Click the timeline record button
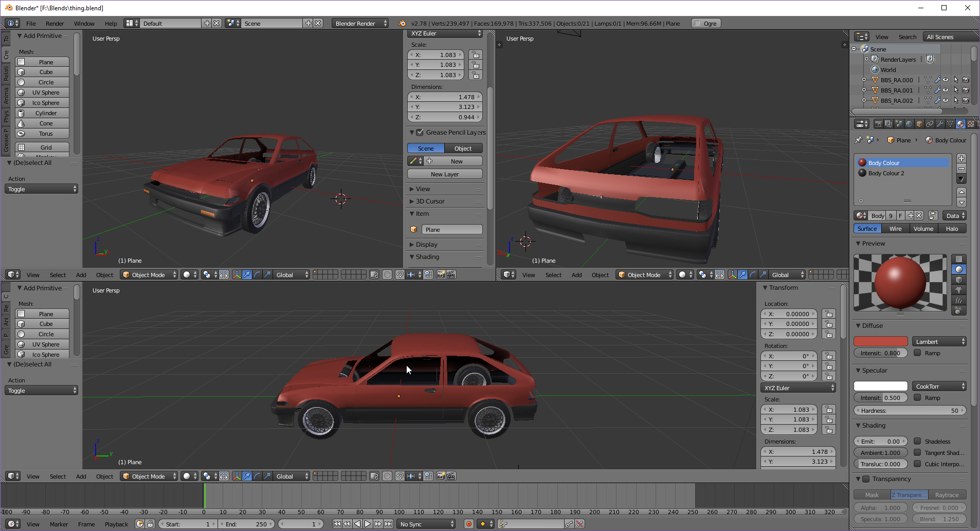This screenshot has width=980, height=531. 468,524
